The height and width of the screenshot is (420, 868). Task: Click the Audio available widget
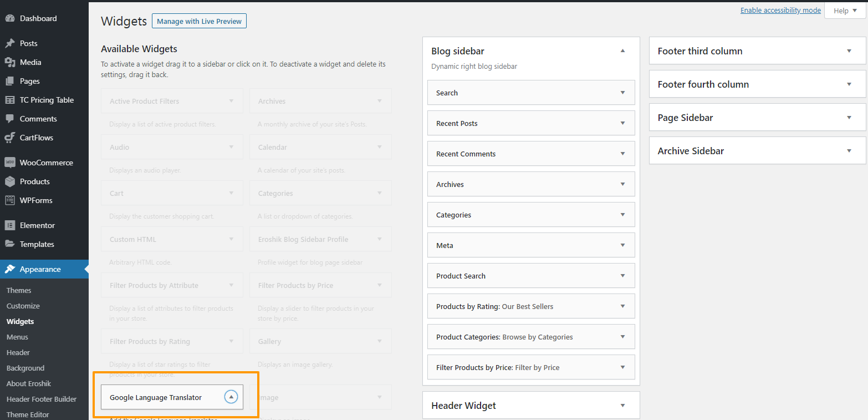coord(172,147)
